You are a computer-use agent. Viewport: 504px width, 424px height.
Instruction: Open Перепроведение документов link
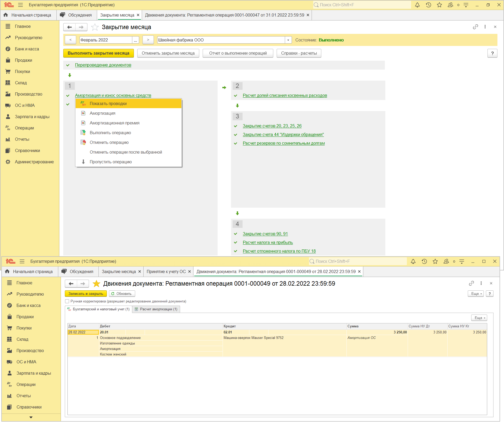103,65
